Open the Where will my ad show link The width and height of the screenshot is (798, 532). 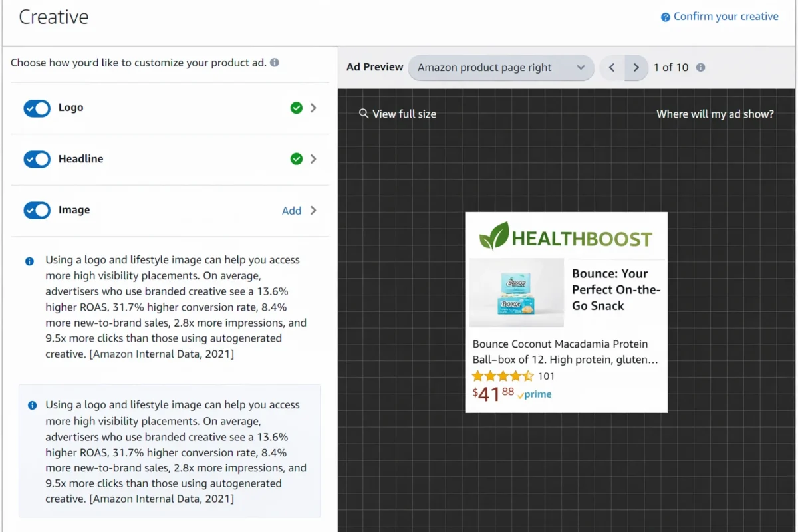click(715, 114)
